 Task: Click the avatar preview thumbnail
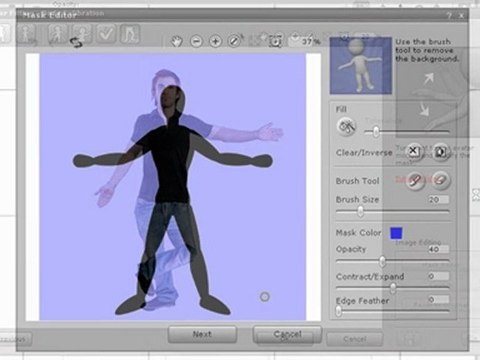coord(361,66)
